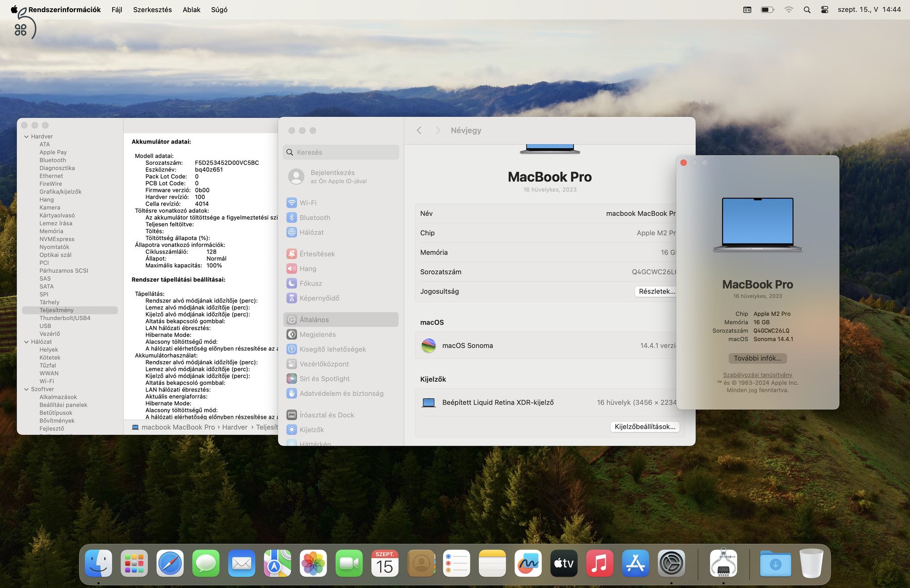
Task: Open the Szabályozási tanúsítvány link
Action: pyautogui.click(x=757, y=375)
